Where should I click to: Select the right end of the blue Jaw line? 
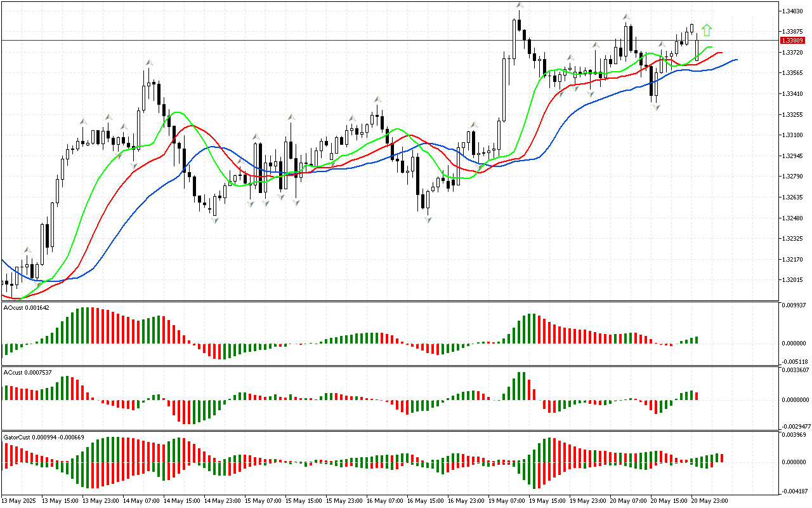(737, 60)
